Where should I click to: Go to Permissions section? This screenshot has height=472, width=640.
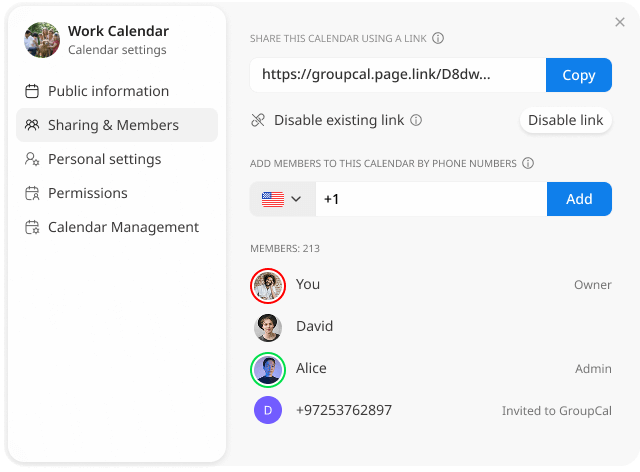pyautogui.click(x=117, y=193)
